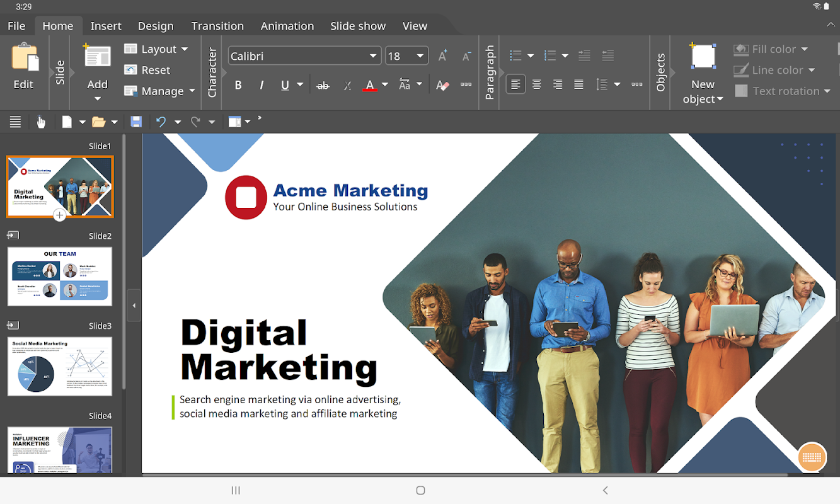Viewport: 840px width, 504px height.
Task: Pick the red font color button
Action: [x=370, y=85]
